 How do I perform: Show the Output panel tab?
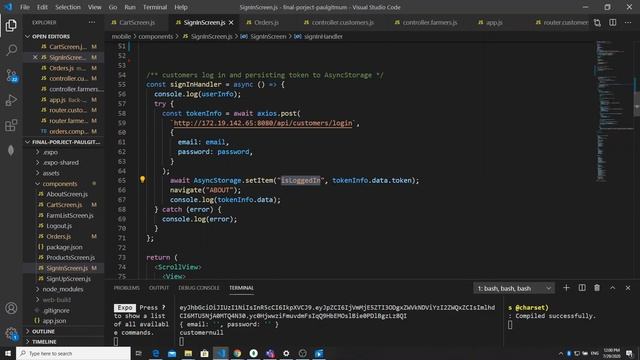pyautogui.click(x=159, y=288)
